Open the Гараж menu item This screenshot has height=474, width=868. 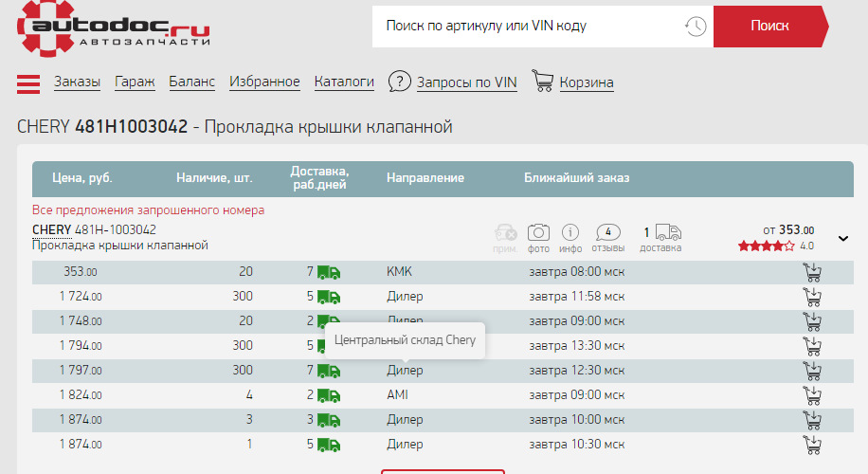[135, 82]
